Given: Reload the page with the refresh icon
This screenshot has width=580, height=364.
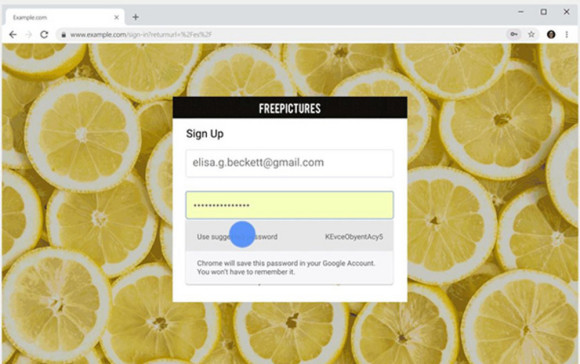Looking at the screenshot, I should tap(44, 34).
